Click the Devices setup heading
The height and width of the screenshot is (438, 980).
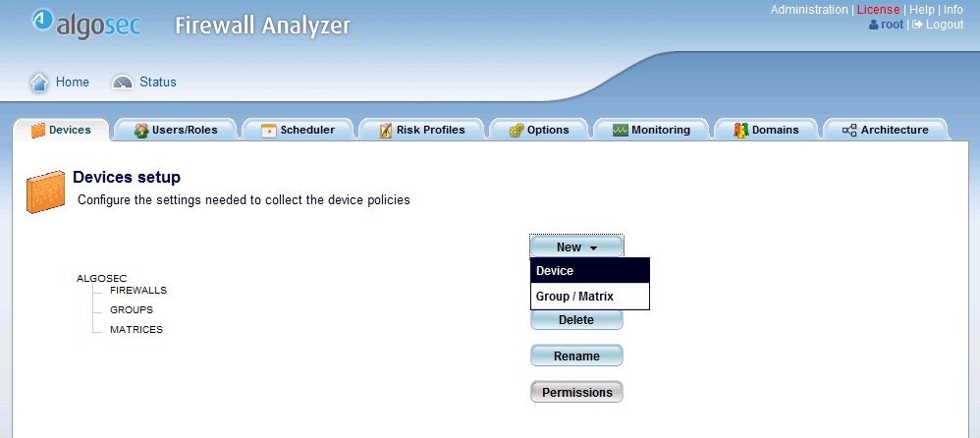pyautogui.click(x=127, y=178)
